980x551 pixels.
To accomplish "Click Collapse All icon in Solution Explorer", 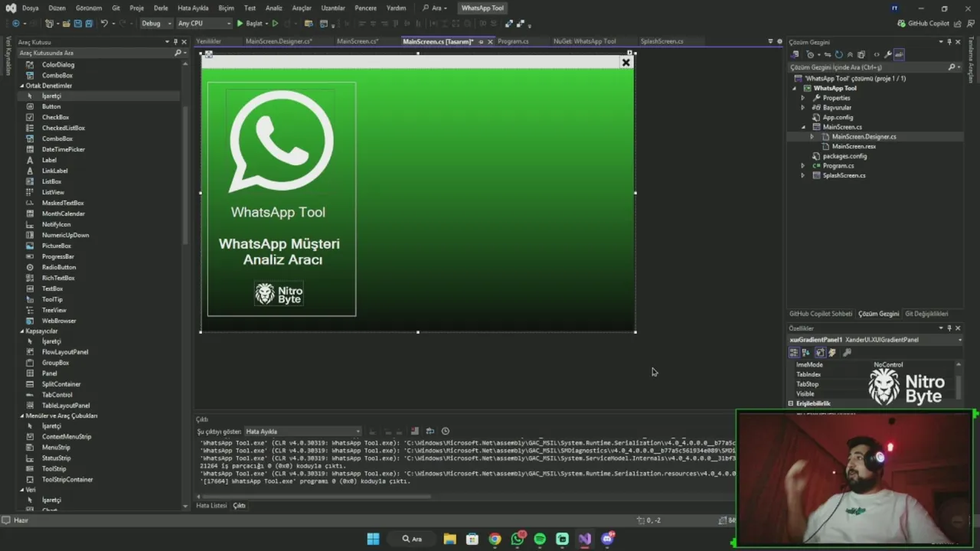I will (850, 54).
